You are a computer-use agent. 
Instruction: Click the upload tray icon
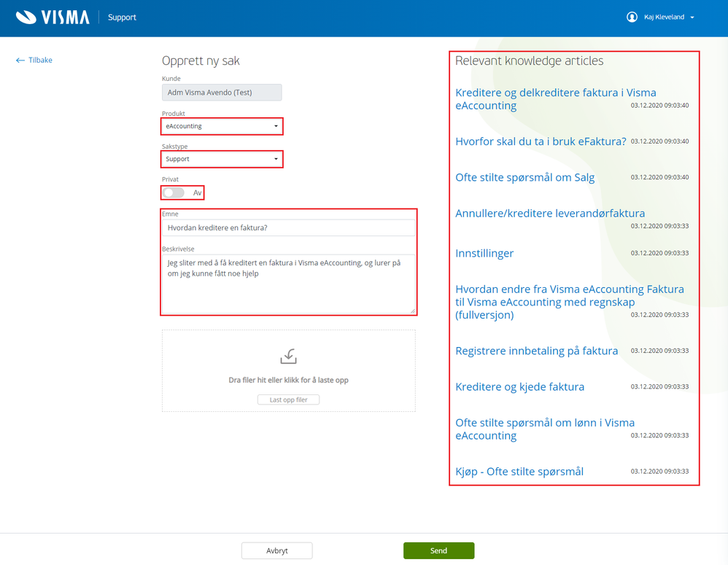(288, 356)
